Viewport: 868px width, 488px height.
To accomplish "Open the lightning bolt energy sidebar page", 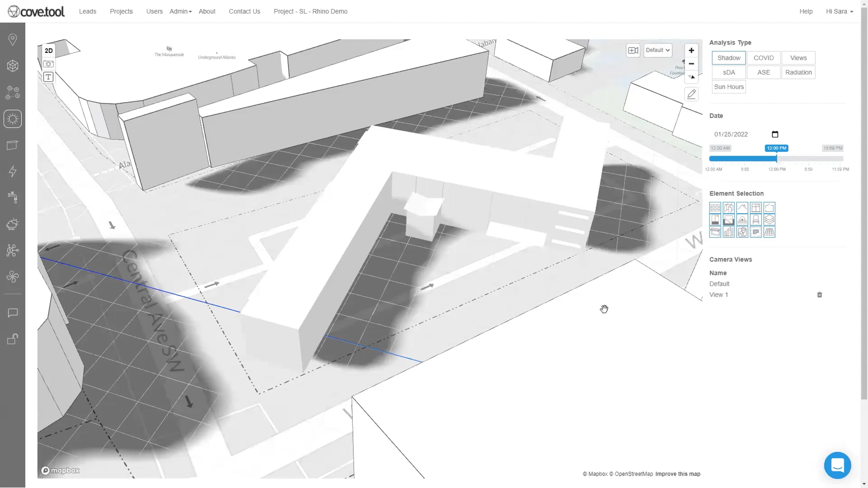I will 13,171.
